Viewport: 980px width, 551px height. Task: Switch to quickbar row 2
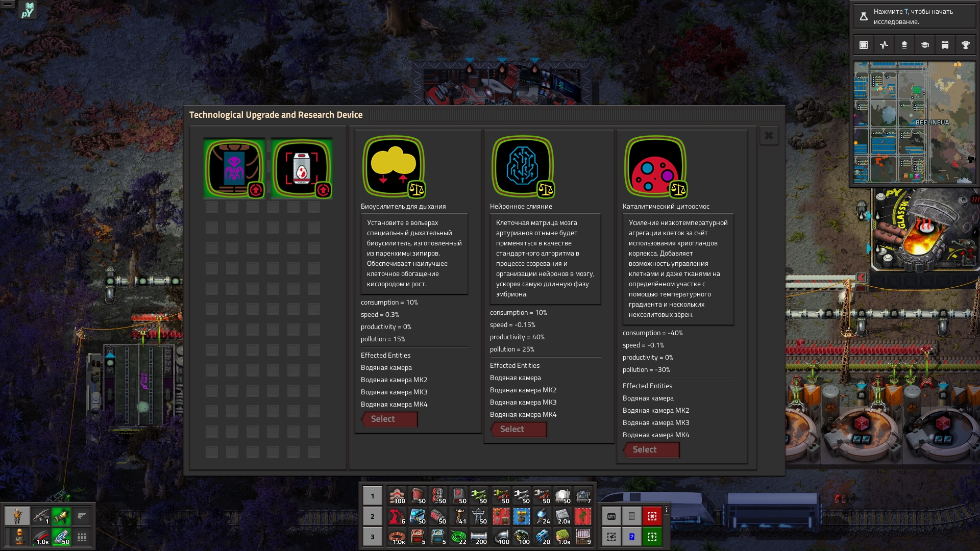click(372, 516)
